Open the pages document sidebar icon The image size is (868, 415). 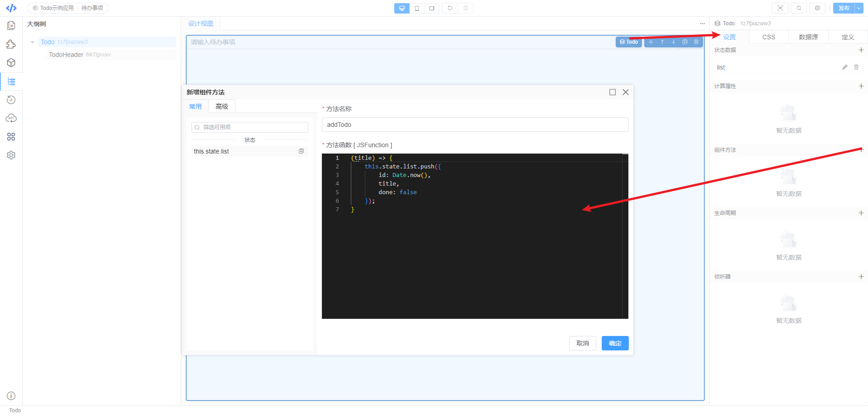click(11, 26)
